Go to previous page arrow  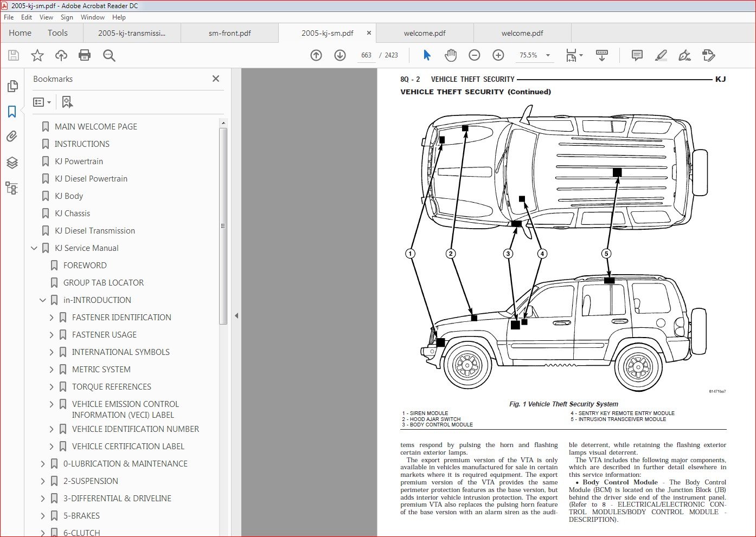tap(316, 55)
